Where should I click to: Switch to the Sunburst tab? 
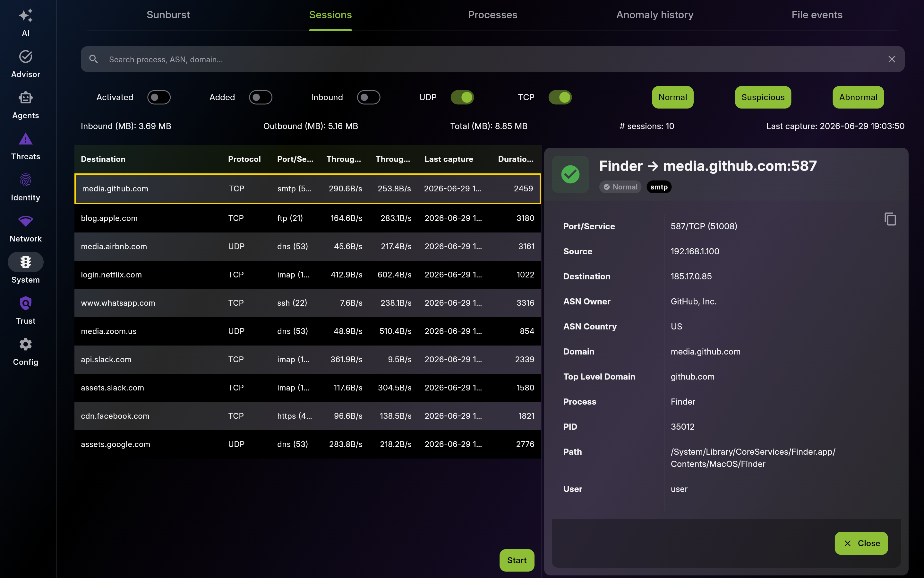tap(168, 15)
